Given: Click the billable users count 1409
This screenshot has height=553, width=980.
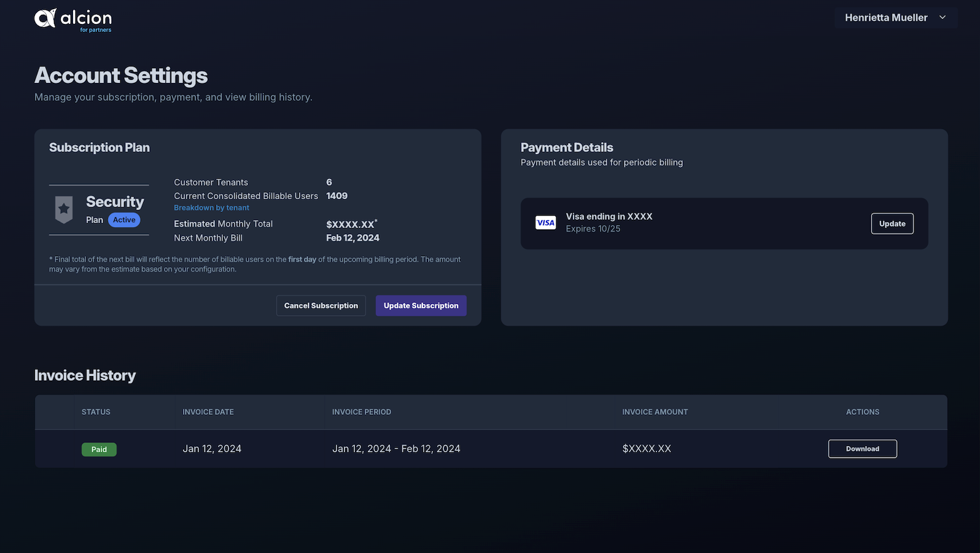Looking at the screenshot, I should point(336,195).
